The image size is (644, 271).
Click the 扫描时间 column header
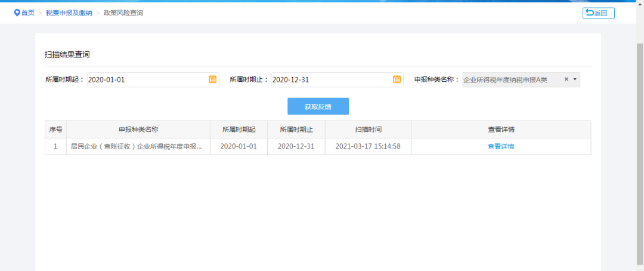(x=368, y=130)
